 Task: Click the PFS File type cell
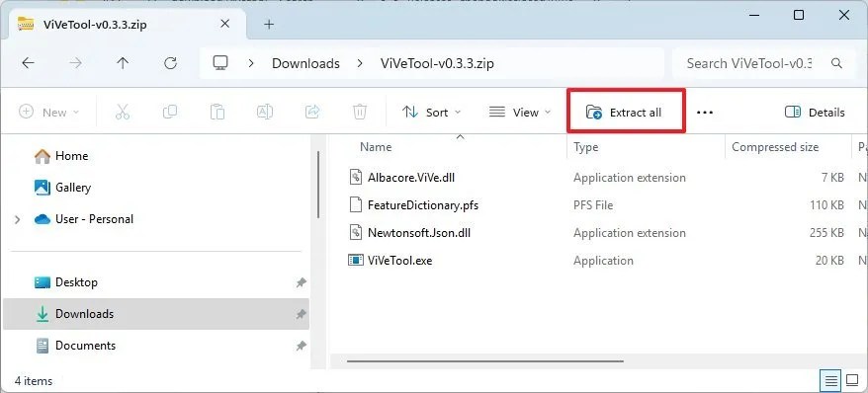click(x=593, y=205)
